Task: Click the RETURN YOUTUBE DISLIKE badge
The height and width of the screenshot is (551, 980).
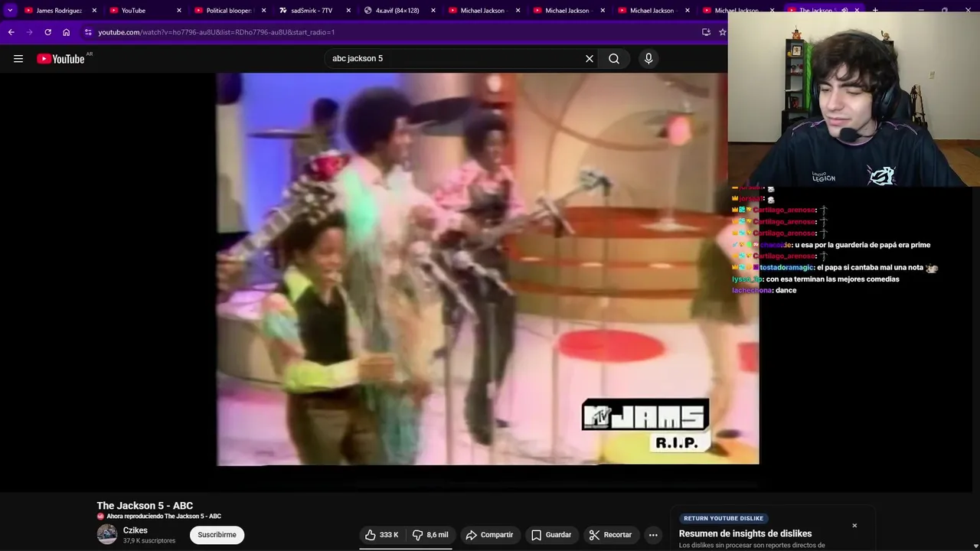Action: pos(724,518)
